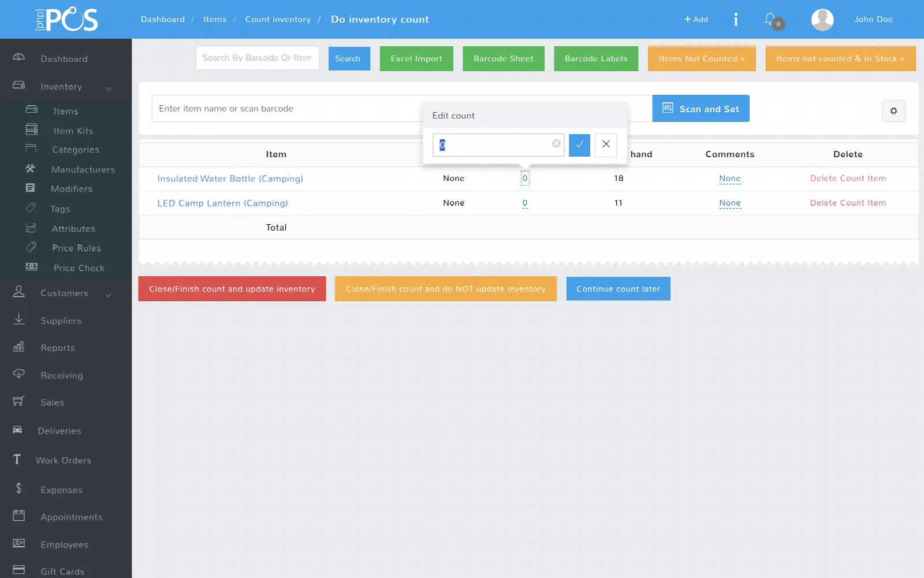Screen dimensions: 924x578
Task: Open the Dashboard sidebar icon
Action: (18, 57)
